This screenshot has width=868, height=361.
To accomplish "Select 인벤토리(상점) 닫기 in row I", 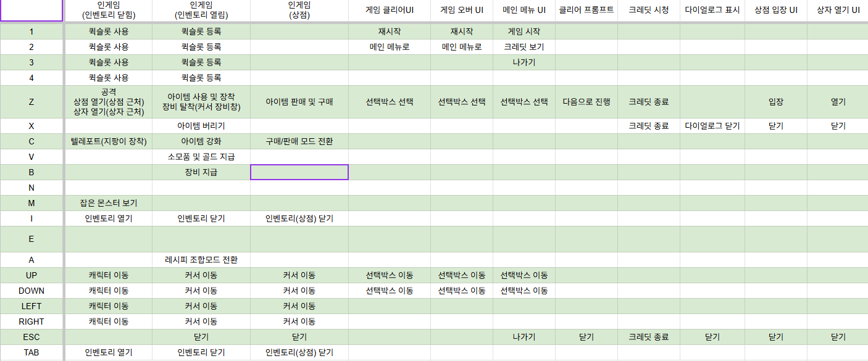I will 299,218.
